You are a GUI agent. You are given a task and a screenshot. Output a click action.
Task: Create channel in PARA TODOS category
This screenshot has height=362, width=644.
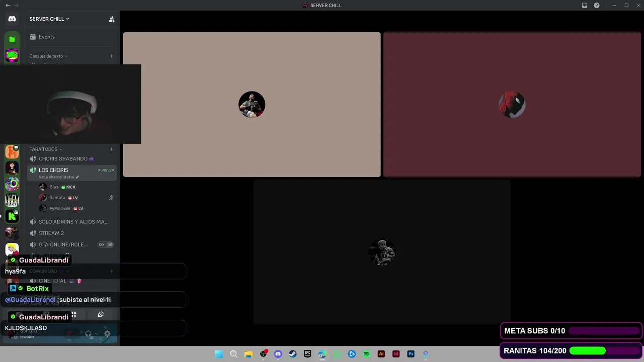[x=111, y=149]
